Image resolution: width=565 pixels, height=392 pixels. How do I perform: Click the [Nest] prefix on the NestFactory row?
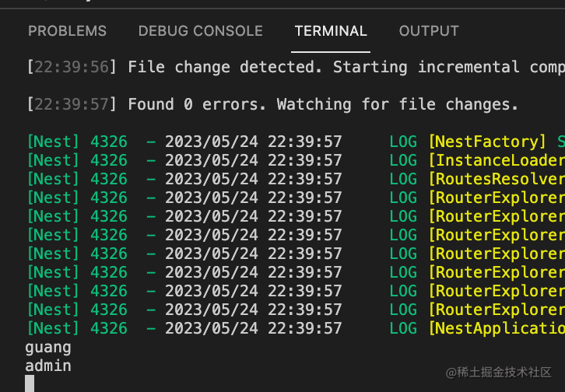pyautogui.click(x=53, y=142)
